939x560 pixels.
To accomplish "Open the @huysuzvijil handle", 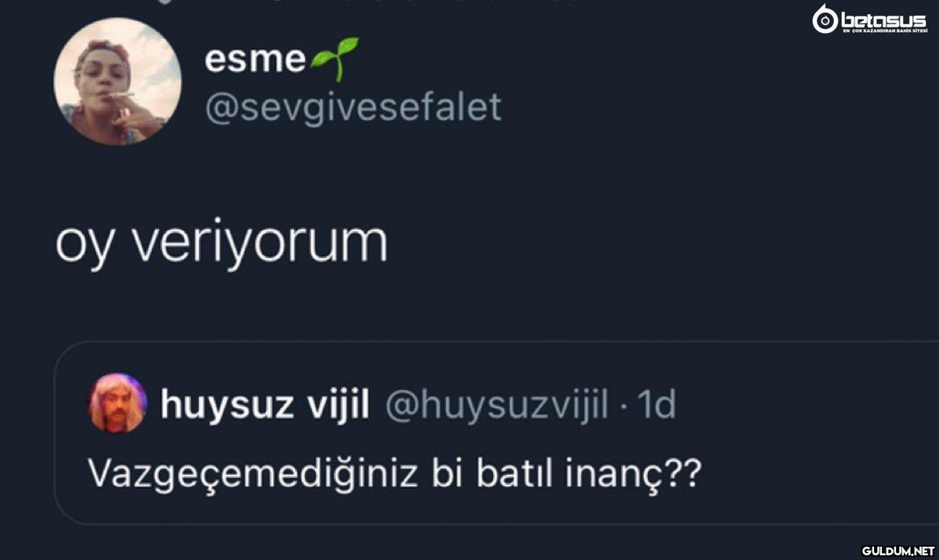I will [497, 406].
